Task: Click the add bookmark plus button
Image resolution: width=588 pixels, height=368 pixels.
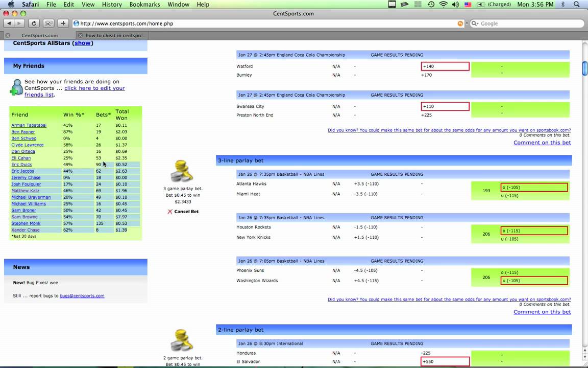Action: pyautogui.click(x=63, y=24)
